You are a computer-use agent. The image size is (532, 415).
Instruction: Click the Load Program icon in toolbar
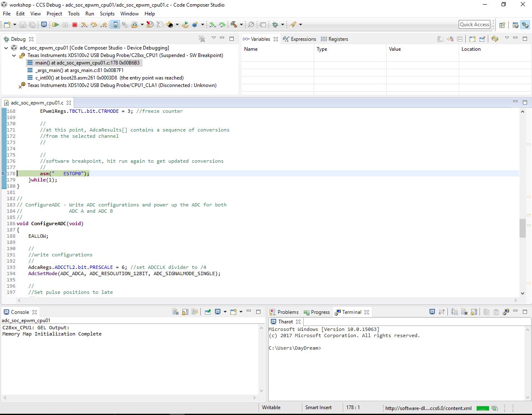click(134, 25)
